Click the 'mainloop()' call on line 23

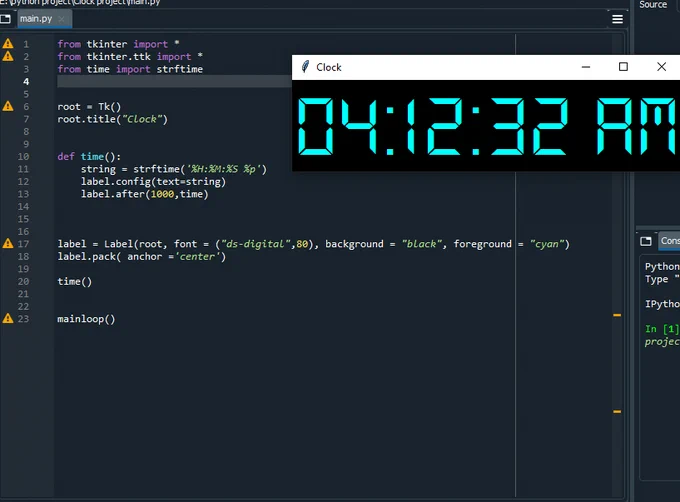pyautogui.click(x=86, y=319)
